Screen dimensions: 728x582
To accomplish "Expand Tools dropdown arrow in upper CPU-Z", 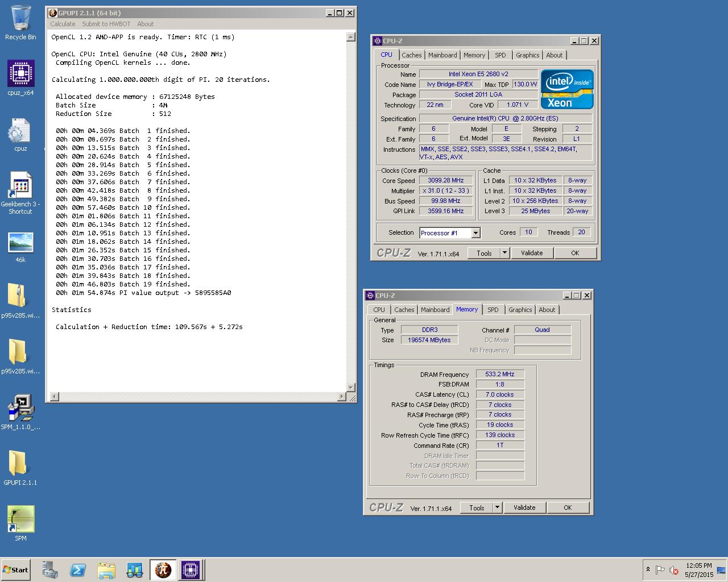I will pos(504,253).
